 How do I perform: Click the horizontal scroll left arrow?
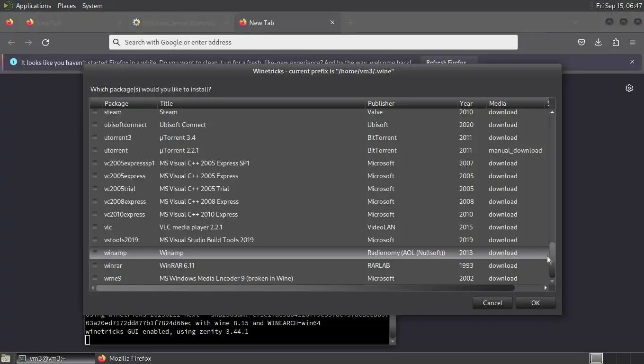tap(93, 288)
